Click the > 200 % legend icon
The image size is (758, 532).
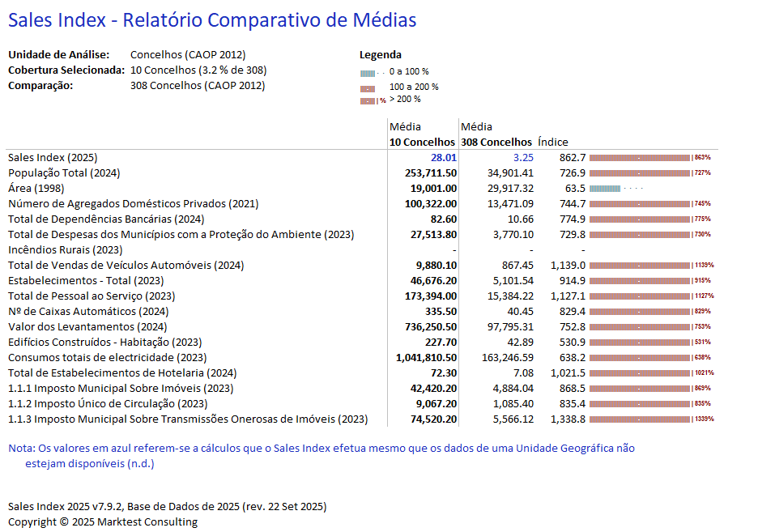pos(368,100)
